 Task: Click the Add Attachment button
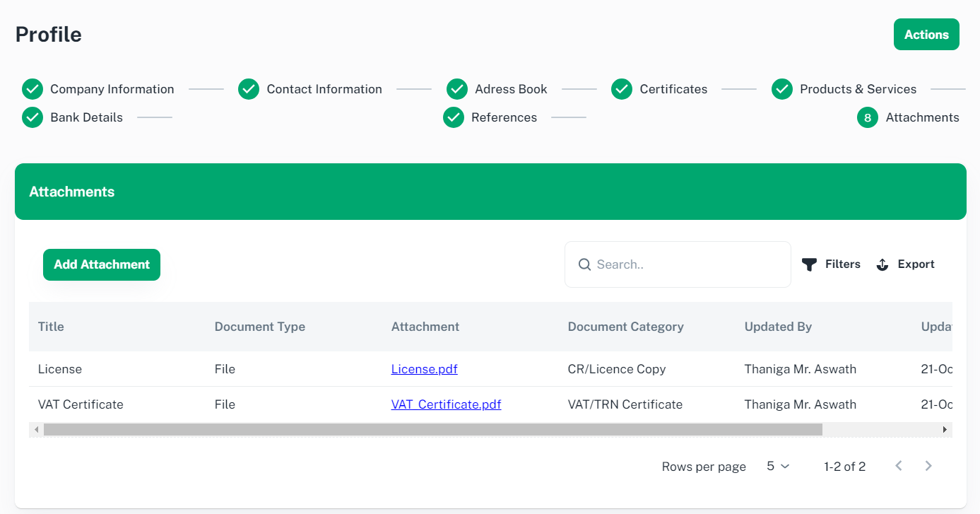tap(102, 264)
